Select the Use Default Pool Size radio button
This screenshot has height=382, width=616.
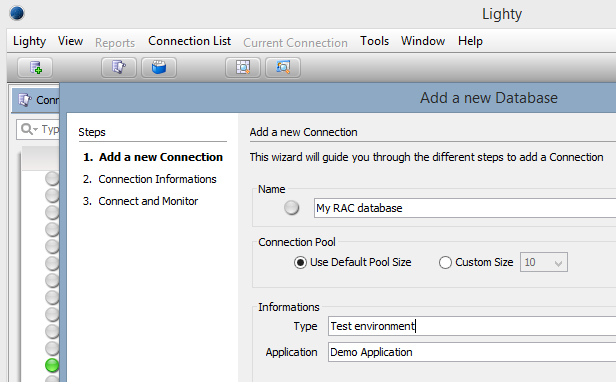coord(300,263)
